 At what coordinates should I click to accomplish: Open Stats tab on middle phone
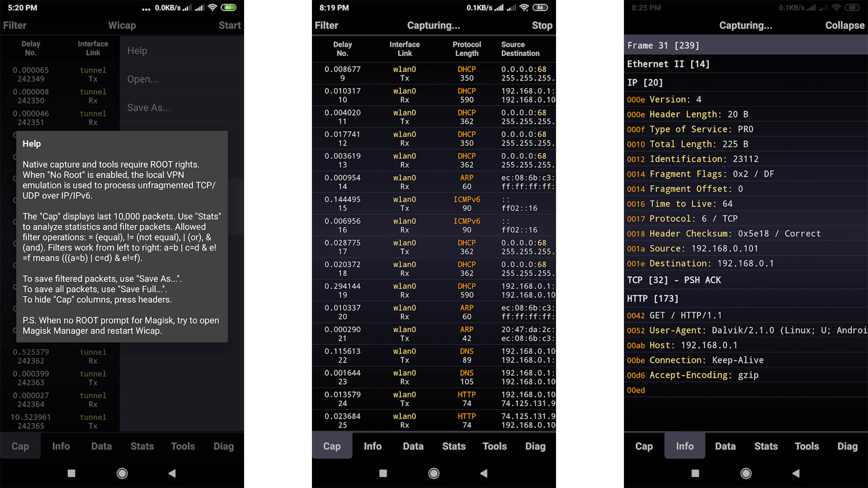(453, 446)
